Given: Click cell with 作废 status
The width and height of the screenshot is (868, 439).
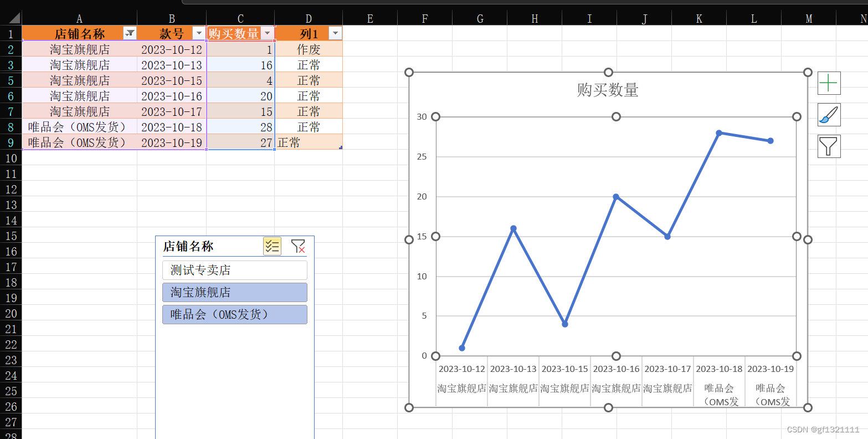Looking at the screenshot, I should 309,49.
